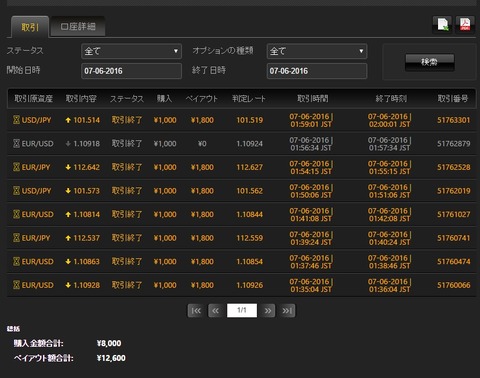Click the 検索 search button

430,62
